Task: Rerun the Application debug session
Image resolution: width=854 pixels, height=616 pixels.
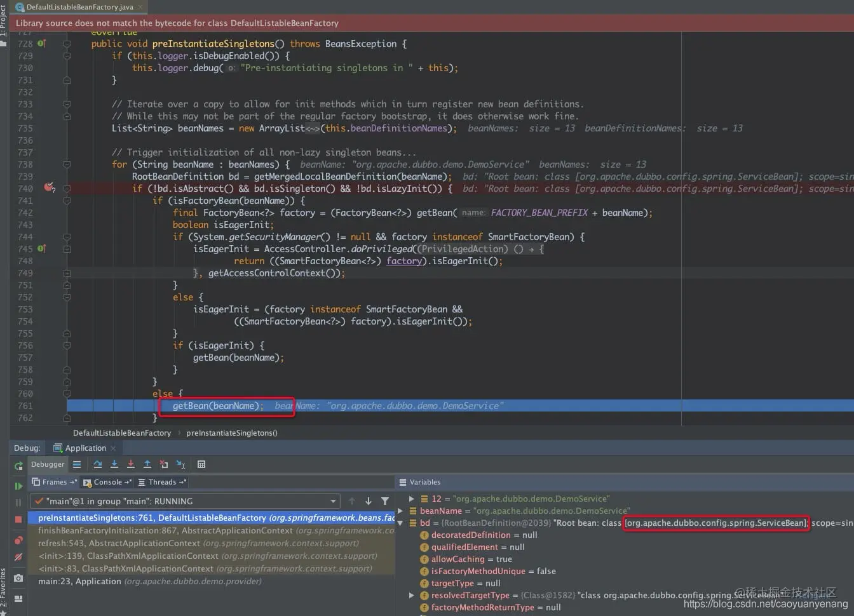Action: pos(18,466)
